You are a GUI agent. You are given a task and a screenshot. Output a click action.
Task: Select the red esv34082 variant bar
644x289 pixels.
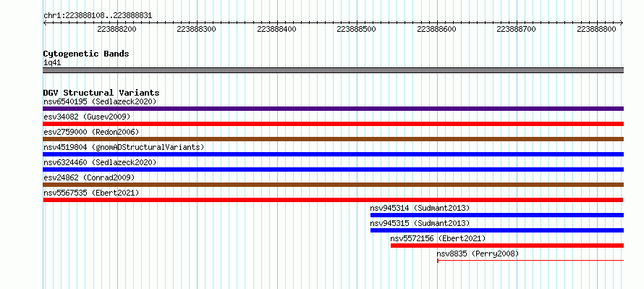[333, 124]
